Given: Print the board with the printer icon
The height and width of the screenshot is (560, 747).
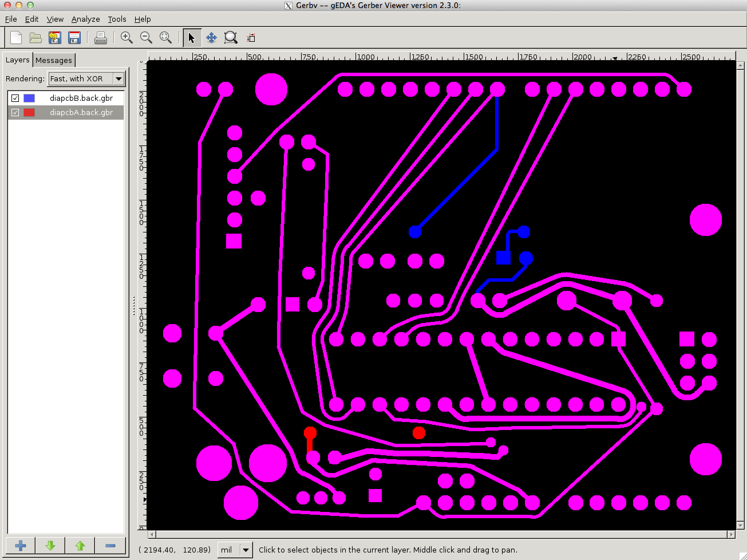Looking at the screenshot, I should [101, 38].
